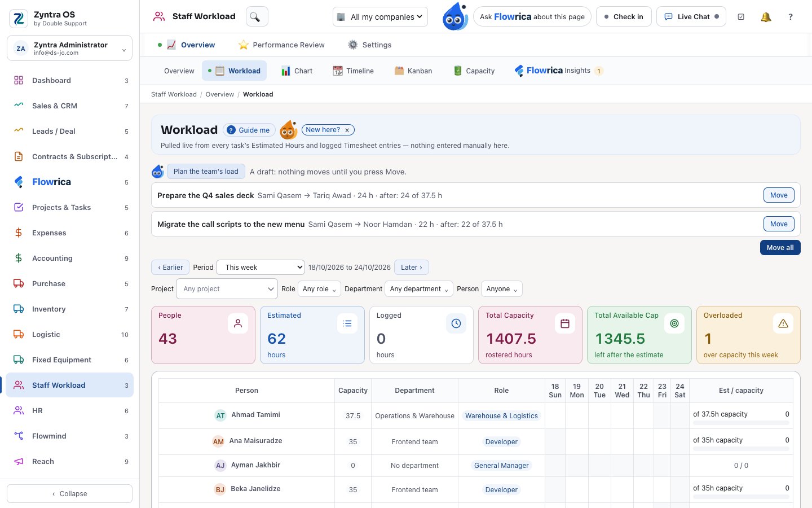Navigate to Projects & Tasks
The image size is (812, 508).
[70, 208]
